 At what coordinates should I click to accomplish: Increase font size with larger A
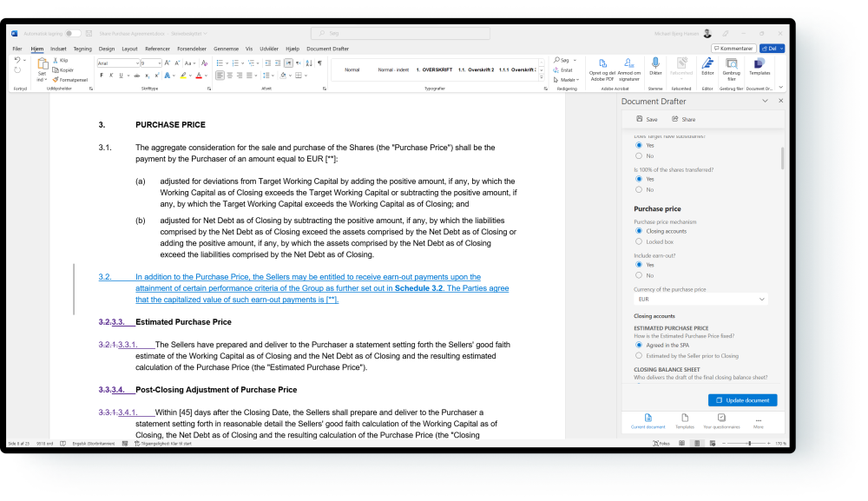click(168, 63)
